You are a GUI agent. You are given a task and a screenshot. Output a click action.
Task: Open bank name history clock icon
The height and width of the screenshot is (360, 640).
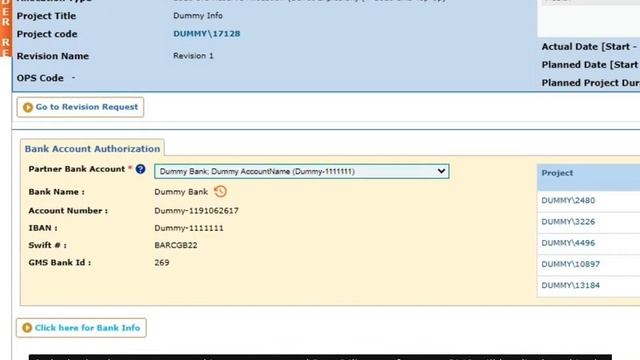[220, 191]
